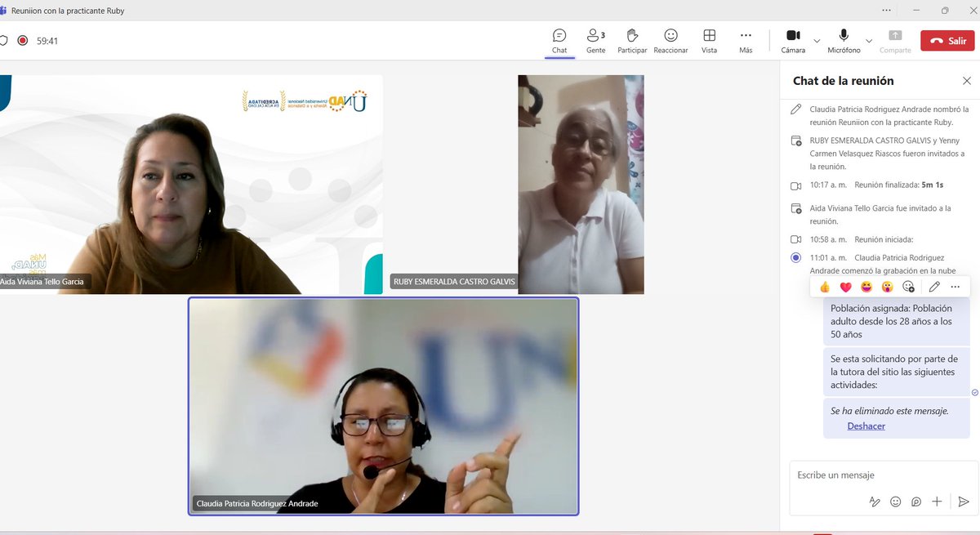Image resolution: width=980 pixels, height=535 pixels.
Task: Send the chat message arrow
Action: point(964,502)
